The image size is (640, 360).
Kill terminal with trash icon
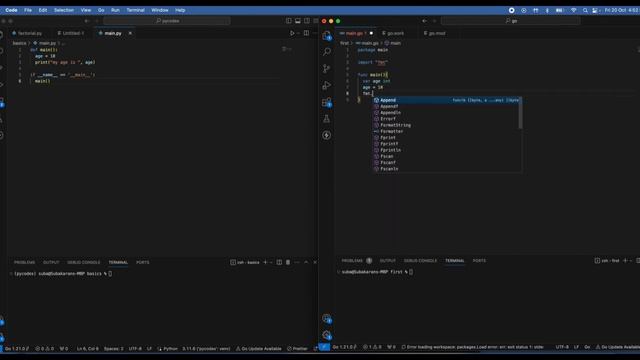[288, 262]
